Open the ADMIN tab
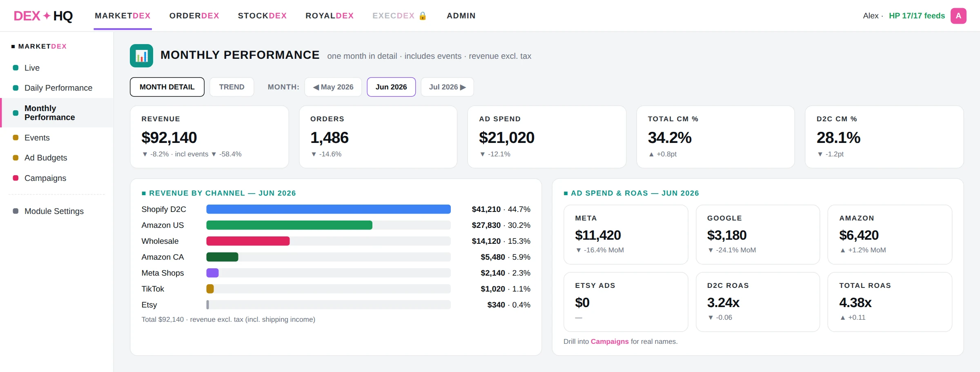 [x=461, y=16]
